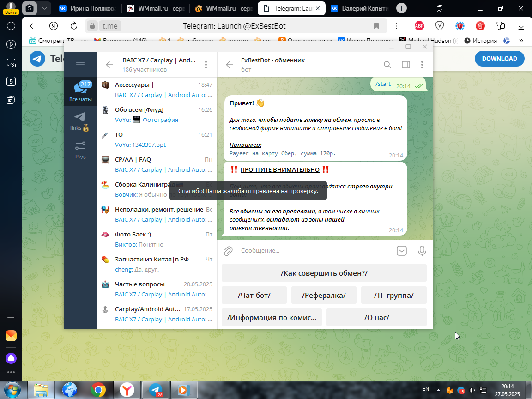Screen dimensions: 532x399
Task: Open a new browser tab with plus
Action: (x=401, y=8)
